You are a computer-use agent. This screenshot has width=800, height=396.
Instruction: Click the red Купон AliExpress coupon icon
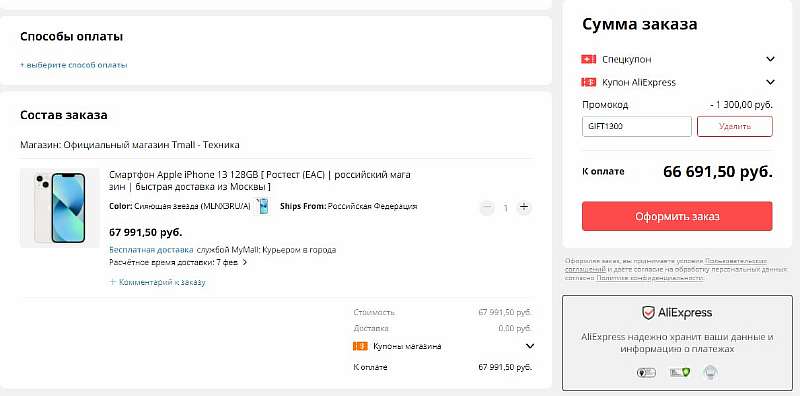click(588, 82)
